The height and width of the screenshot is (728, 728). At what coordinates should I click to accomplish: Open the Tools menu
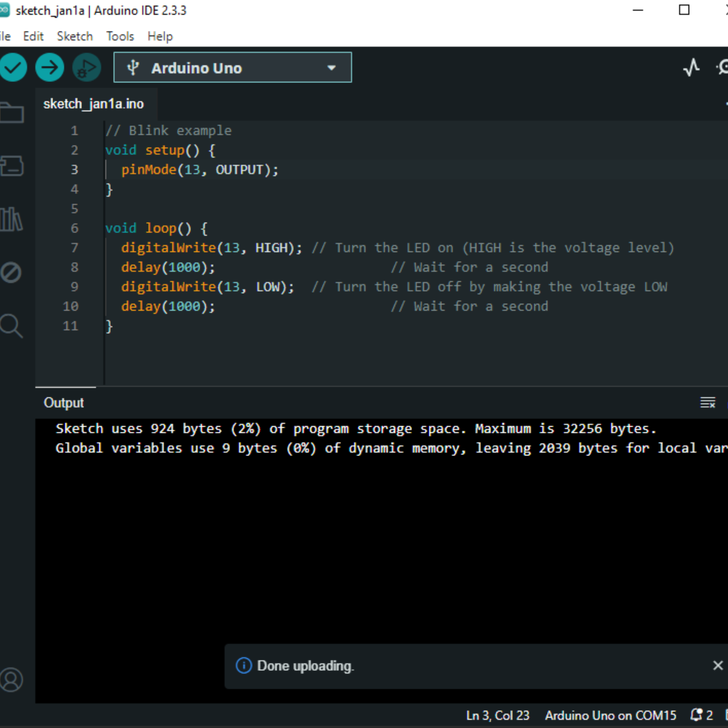120,36
